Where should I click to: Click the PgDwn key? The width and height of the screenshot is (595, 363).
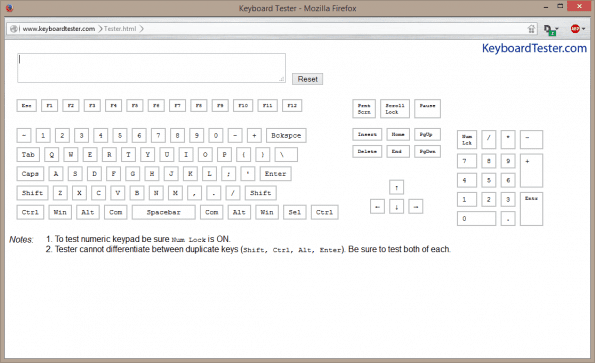427,151
